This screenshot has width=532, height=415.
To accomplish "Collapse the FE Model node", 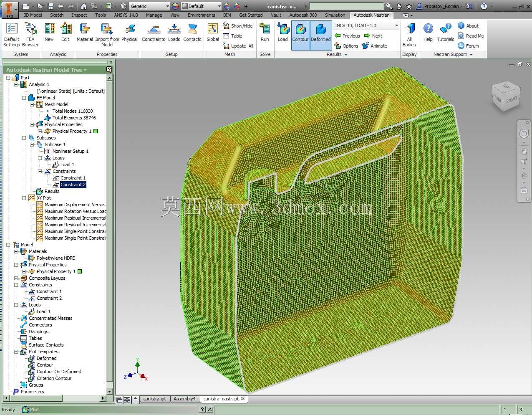I will [24, 98].
